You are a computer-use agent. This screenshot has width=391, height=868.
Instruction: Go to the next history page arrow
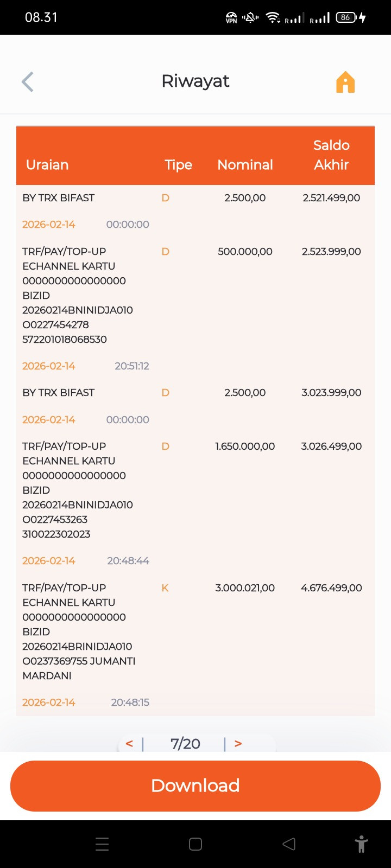pos(238,743)
